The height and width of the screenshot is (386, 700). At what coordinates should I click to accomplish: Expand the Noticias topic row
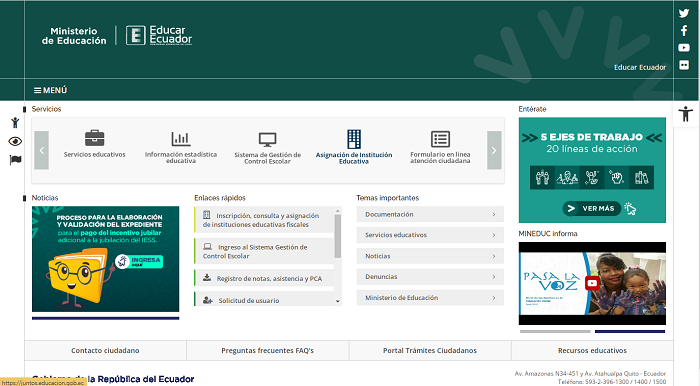[430, 256]
